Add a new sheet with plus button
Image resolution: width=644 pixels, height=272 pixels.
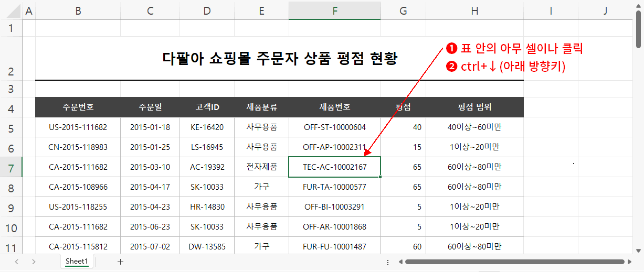pos(120,262)
